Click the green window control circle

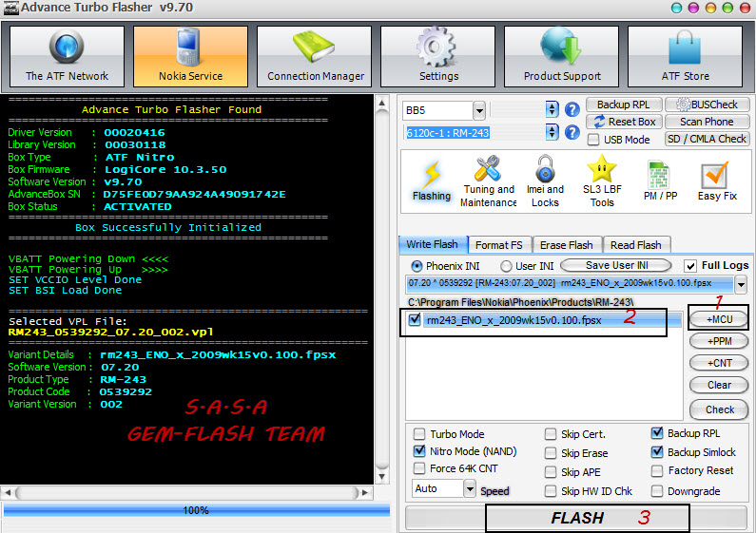727,8
